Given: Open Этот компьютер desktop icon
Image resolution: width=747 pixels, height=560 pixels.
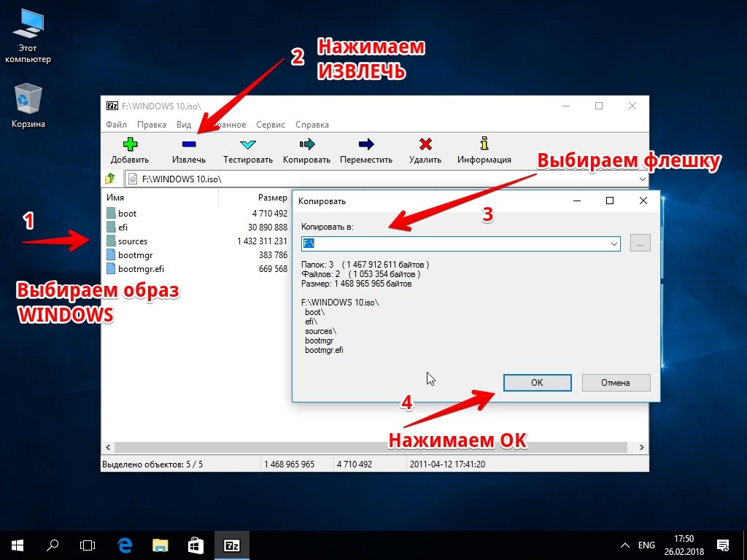Looking at the screenshot, I should tap(28, 37).
